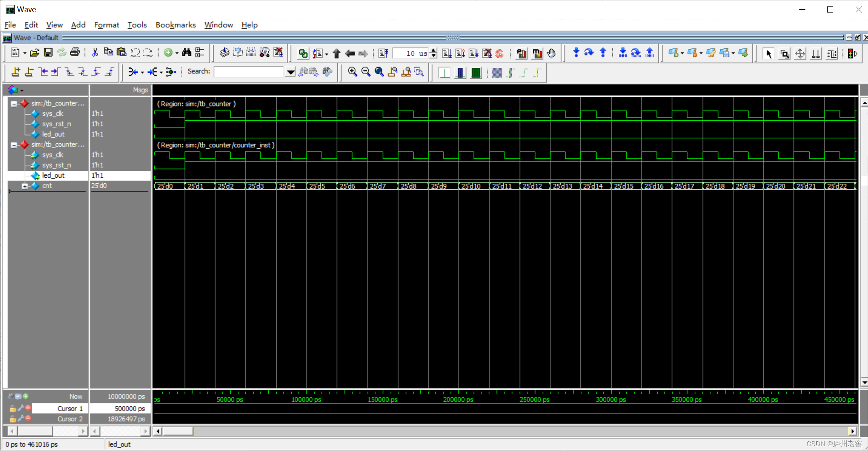Click the zoom out magnifier icon
This screenshot has height=451, width=868.
click(x=366, y=72)
